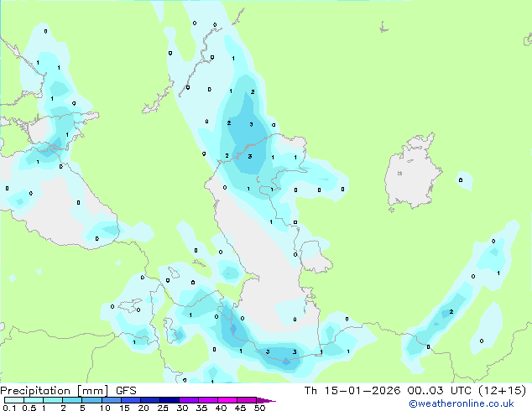This screenshot has width=532, height=411.
Task: Click the 40–45 mm magenta legend swatch
Action: [227, 400]
